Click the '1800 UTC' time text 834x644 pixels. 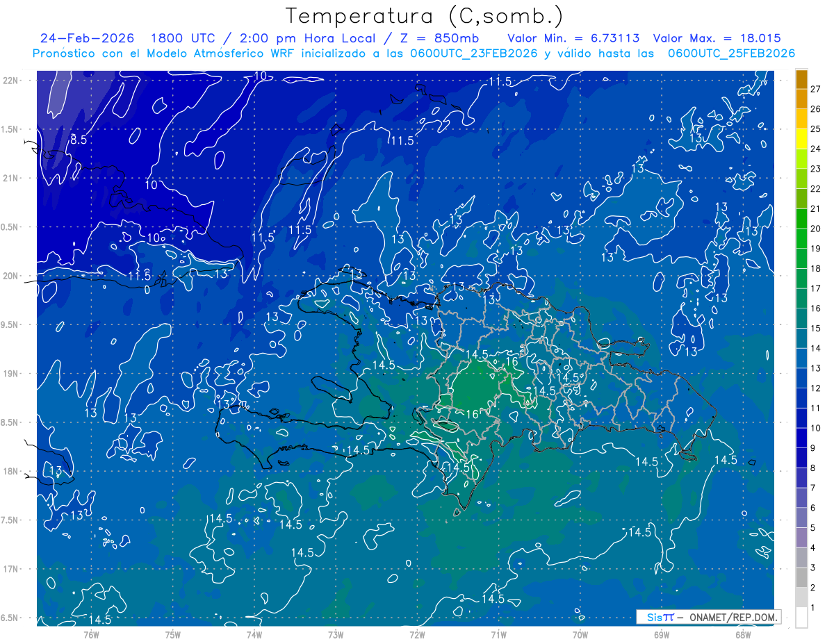click(x=184, y=38)
